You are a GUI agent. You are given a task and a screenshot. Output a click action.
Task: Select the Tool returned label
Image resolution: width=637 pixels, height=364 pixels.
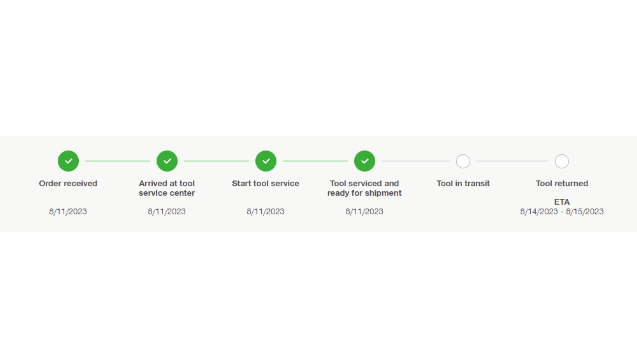point(562,183)
